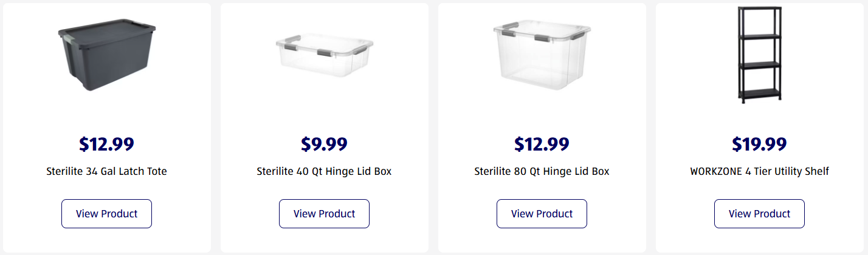868x255 pixels.
Task: Open the Sterilite 40 Qt Hinge Lid Box title
Action: click(324, 171)
